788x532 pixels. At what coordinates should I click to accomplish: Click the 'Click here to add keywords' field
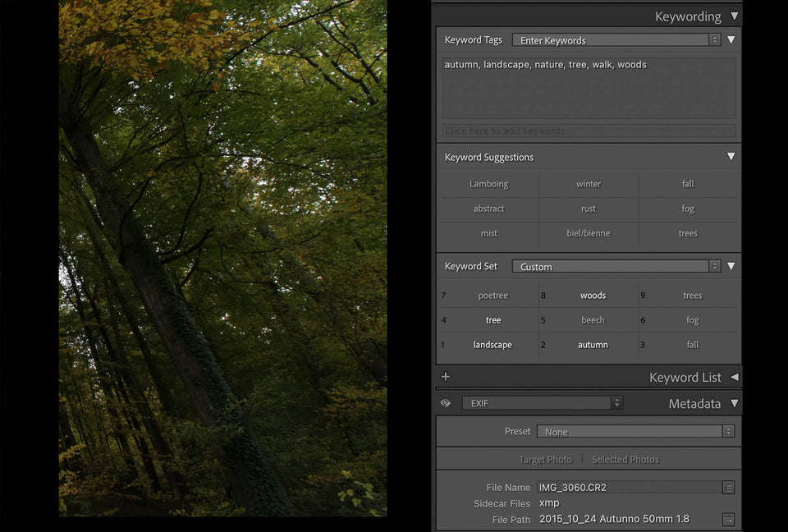tap(588, 131)
